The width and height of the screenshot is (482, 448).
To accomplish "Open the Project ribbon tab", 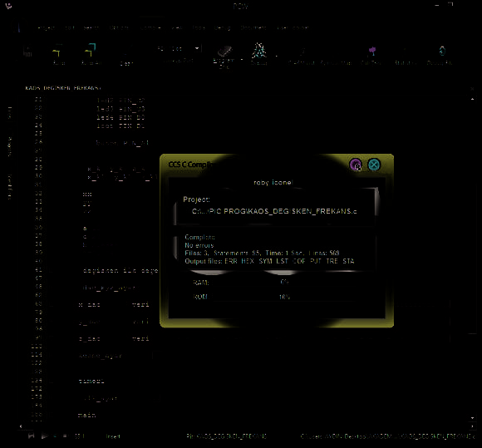I will coord(46,28).
